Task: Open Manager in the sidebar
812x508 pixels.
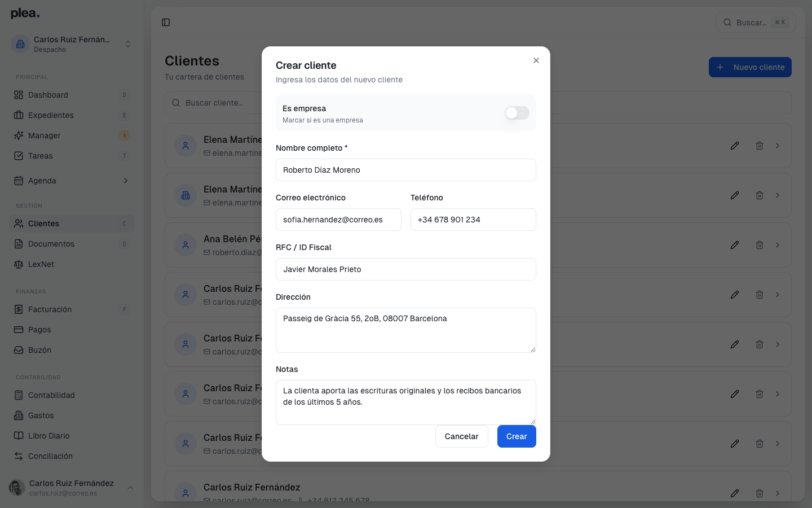Action: pyautogui.click(x=72, y=135)
